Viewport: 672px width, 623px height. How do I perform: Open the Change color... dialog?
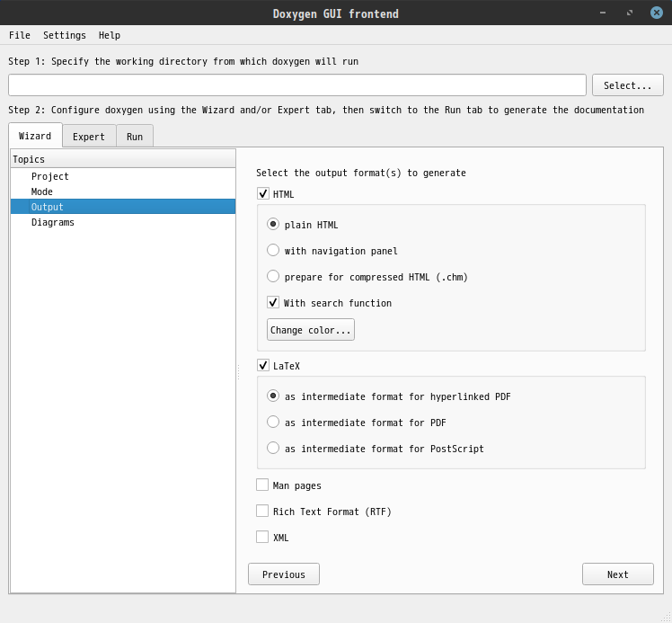[x=311, y=330]
